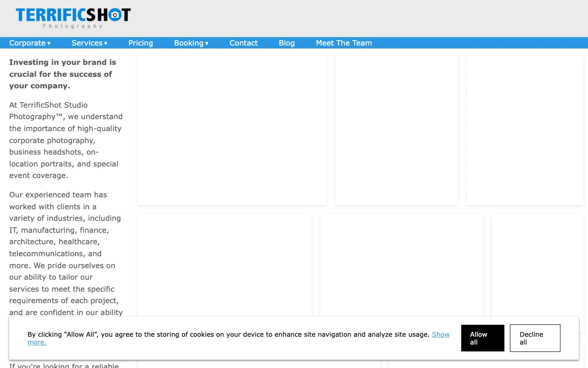
Task: Click the 'Our experienced team' paragraph
Action: [x=66, y=253]
